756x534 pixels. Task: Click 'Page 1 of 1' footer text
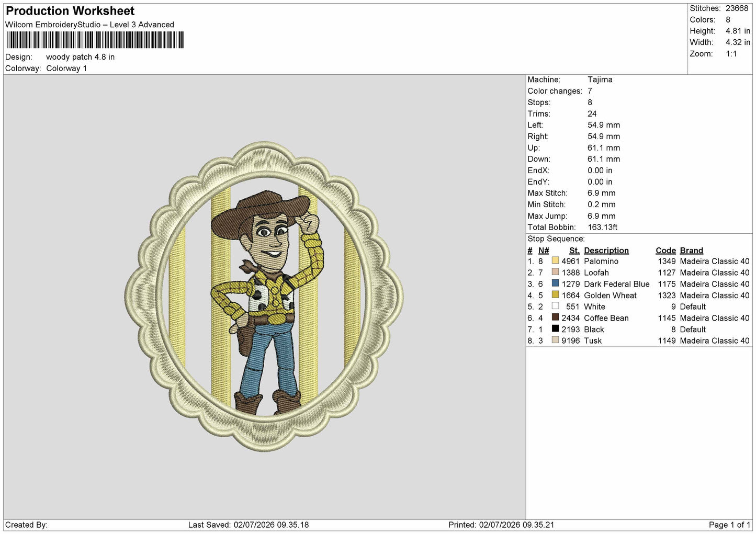click(729, 525)
